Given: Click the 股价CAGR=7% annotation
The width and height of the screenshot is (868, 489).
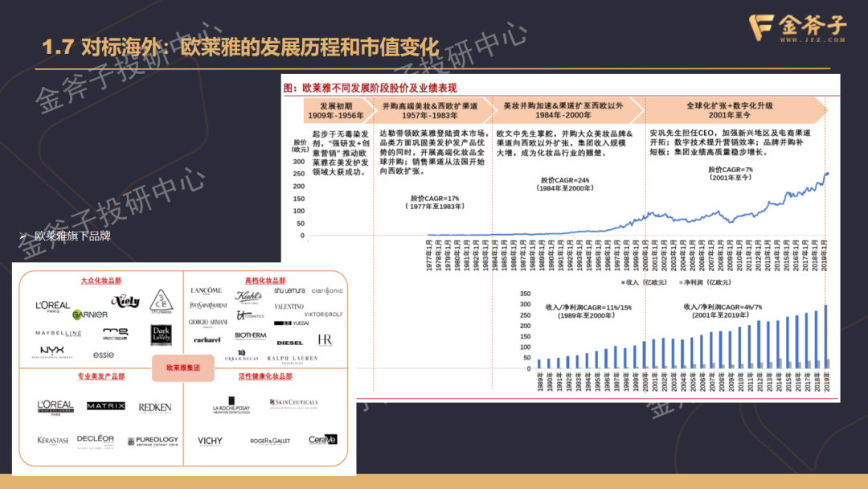Looking at the screenshot, I should point(731,174).
